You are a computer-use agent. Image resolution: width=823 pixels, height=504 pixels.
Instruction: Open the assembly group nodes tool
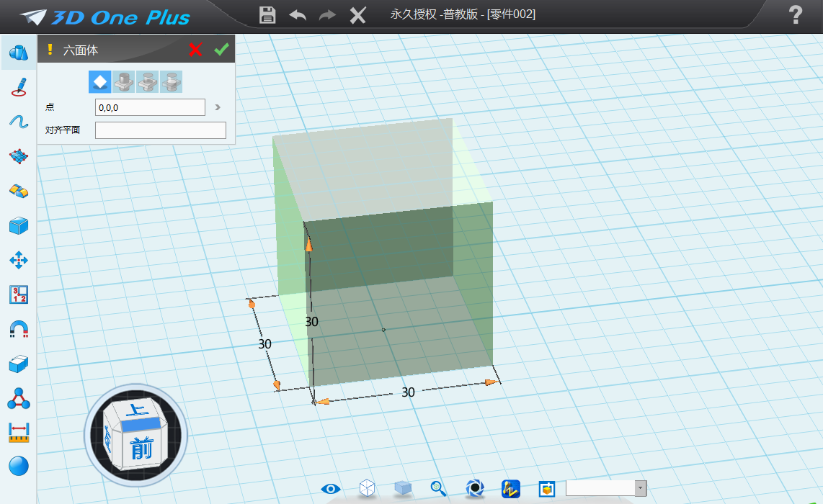pos(18,399)
